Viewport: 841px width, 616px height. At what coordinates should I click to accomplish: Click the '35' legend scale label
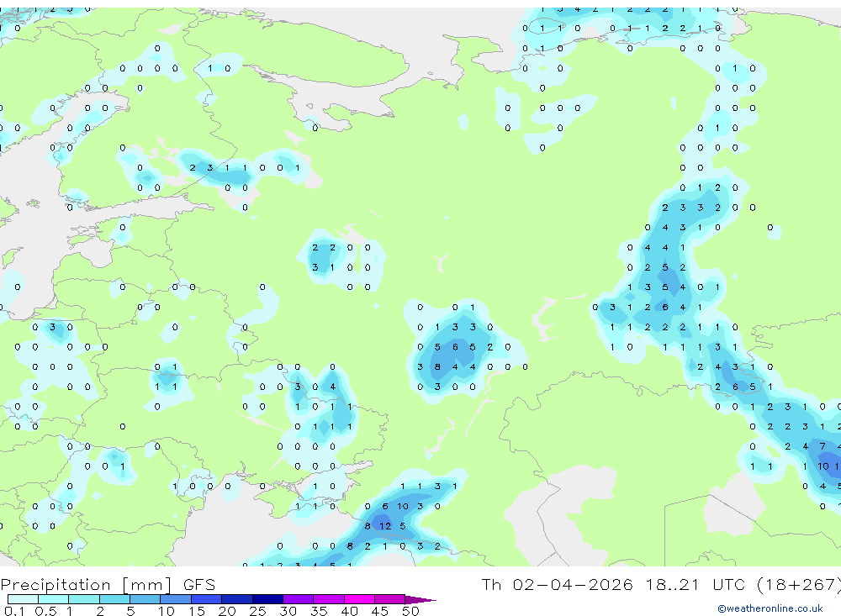coord(319,611)
